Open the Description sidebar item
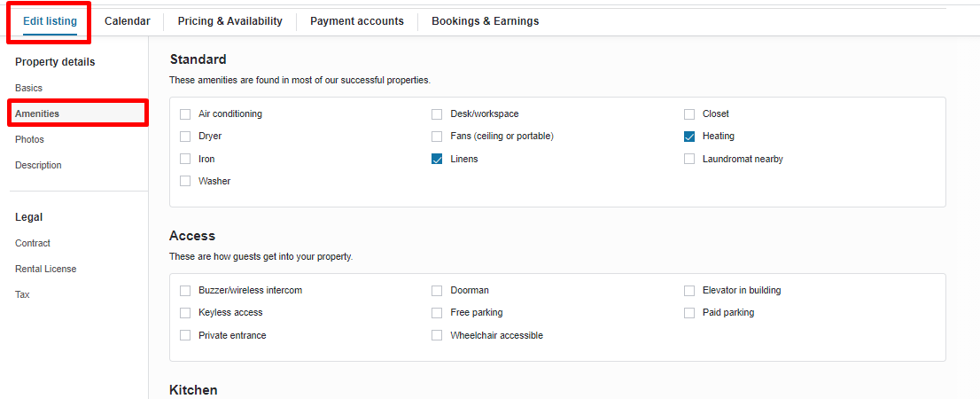Viewport: 980px width, 399px height. pyautogui.click(x=38, y=166)
